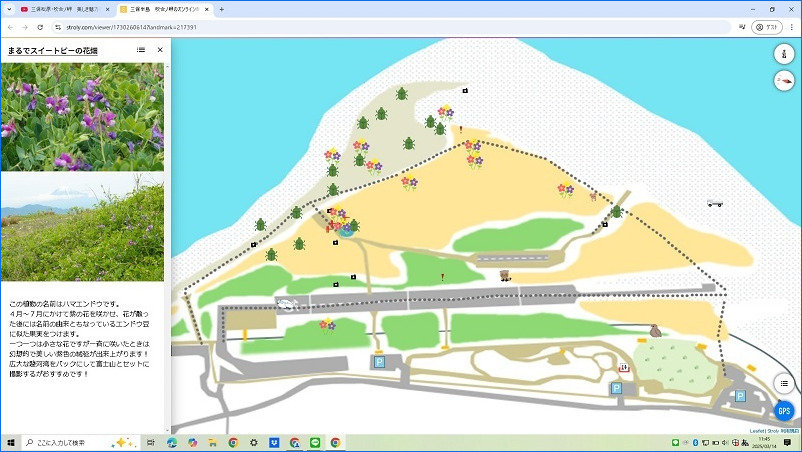Click the lighthouse icon at the map's top right
The height and width of the screenshot is (452, 802).
click(x=784, y=55)
